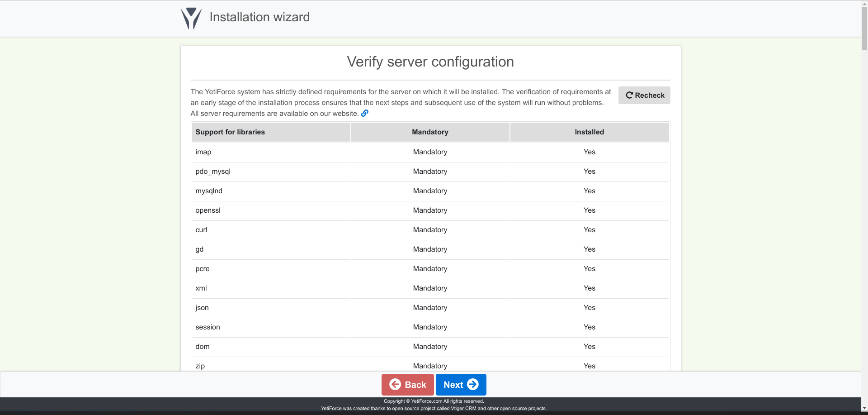Click the 'Installation wizard' title text
This screenshot has height=415, width=868.
[259, 17]
